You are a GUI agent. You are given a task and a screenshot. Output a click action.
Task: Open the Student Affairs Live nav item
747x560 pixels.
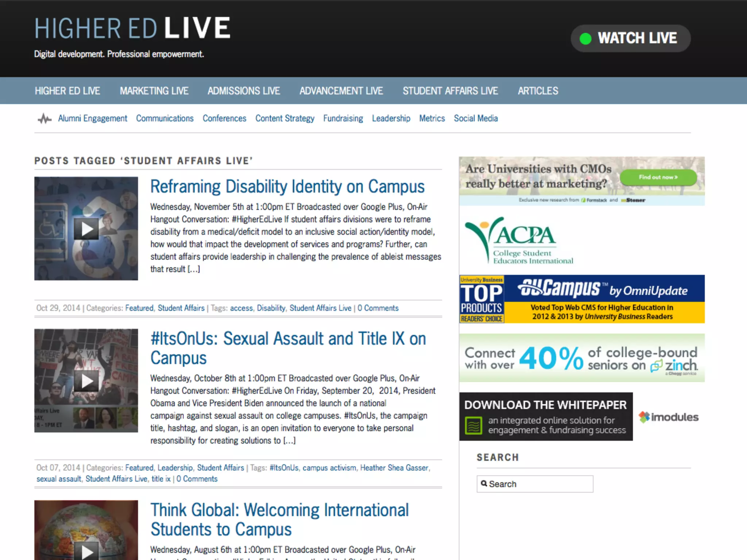click(x=450, y=91)
